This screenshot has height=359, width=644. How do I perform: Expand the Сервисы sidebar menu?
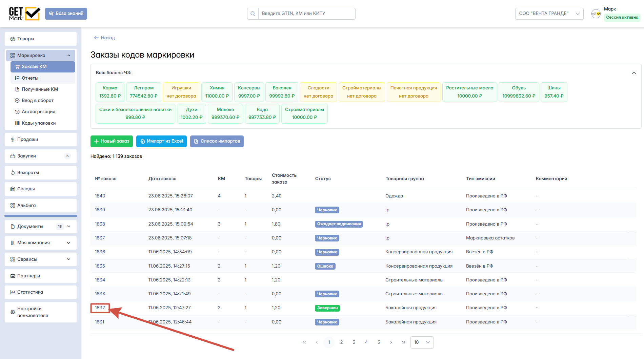(69, 259)
